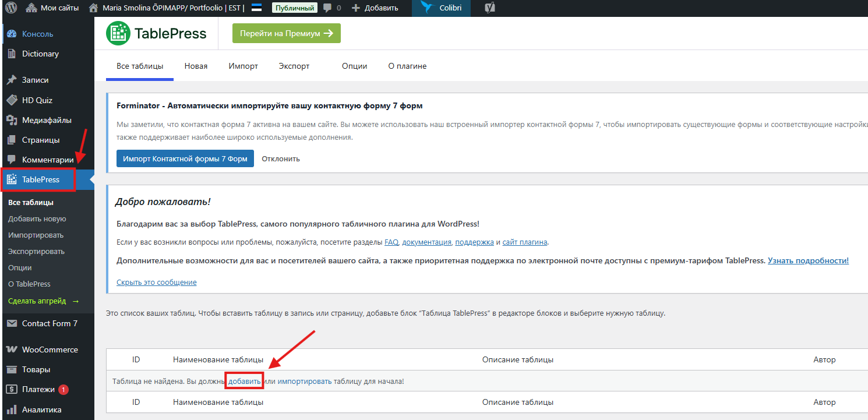This screenshot has height=420, width=868.
Task: Click the Медиафайлы media icon
Action: 12,120
